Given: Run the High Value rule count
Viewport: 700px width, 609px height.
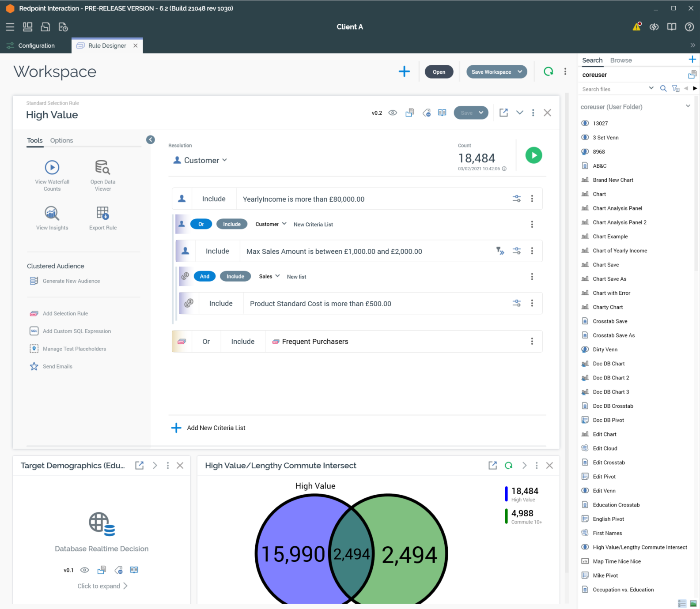Looking at the screenshot, I should pyautogui.click(x=534, y=155).
